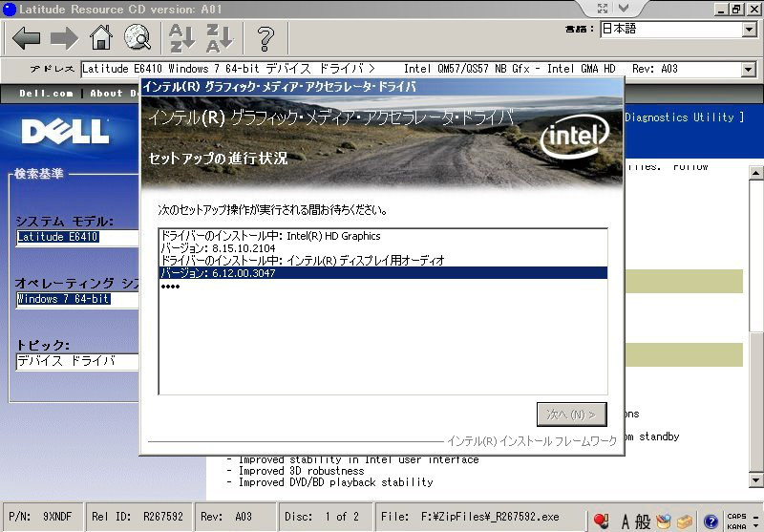Expand the アドレス address bar dropdown arrow
The height and width of the screenshot is (532, 764).
tap(749, 69)
